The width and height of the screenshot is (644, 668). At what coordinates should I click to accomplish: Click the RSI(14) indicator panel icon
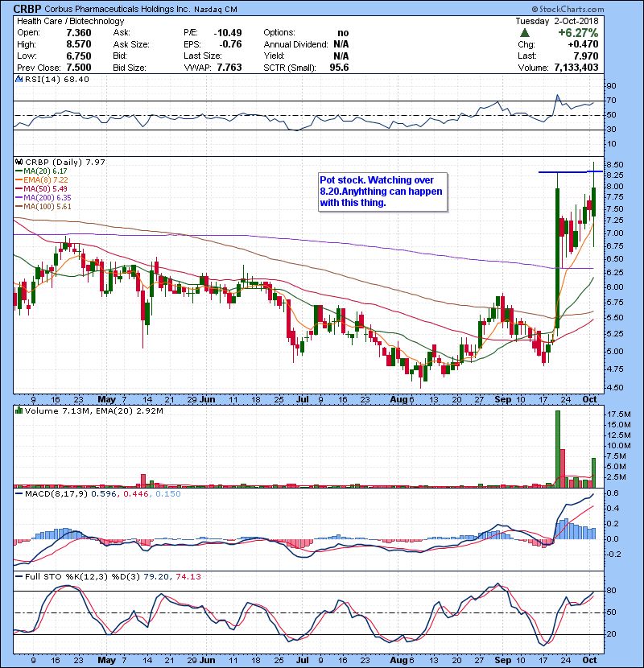[19, 79]
